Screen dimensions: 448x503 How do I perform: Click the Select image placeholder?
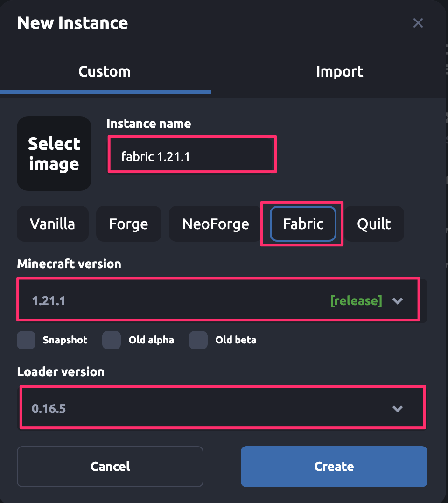[x=54, y=154]
